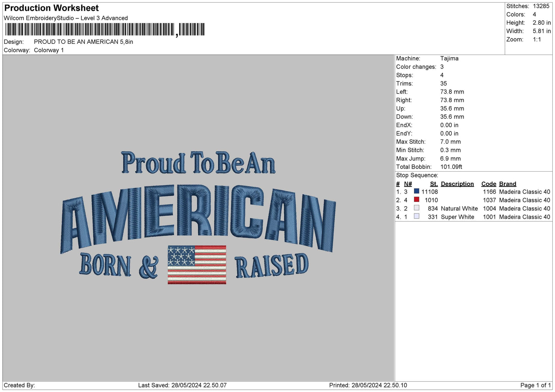The height and width of the screenshot is (392, 555).
Task: Click the 'St.' column header
Action: pos(434,184)
